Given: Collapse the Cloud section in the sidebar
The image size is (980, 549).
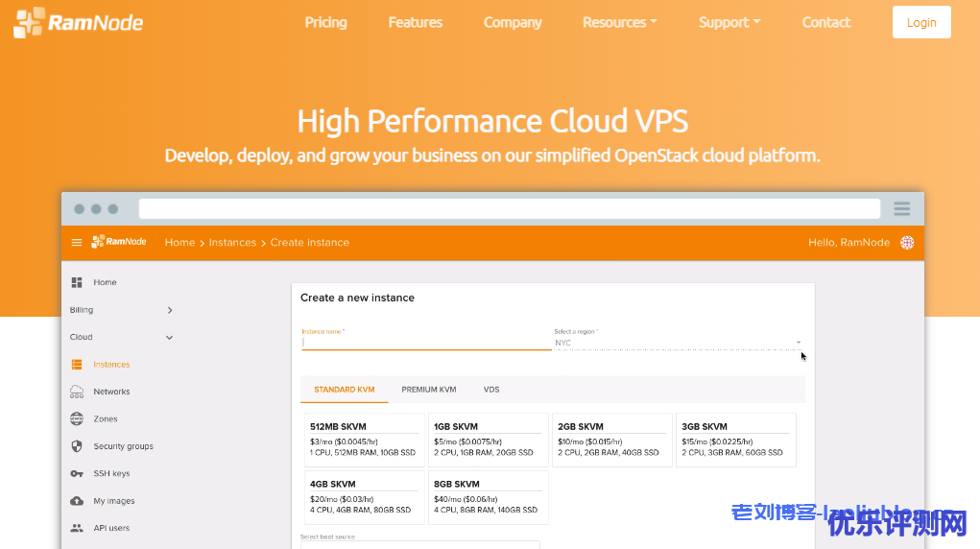Looking at the screenshot, I should point(170,338).
